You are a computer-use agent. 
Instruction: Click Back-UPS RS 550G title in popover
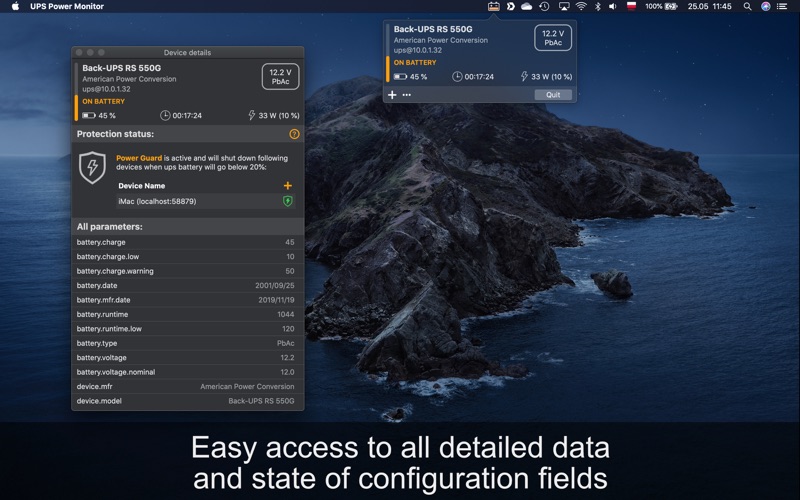(433, 29)
